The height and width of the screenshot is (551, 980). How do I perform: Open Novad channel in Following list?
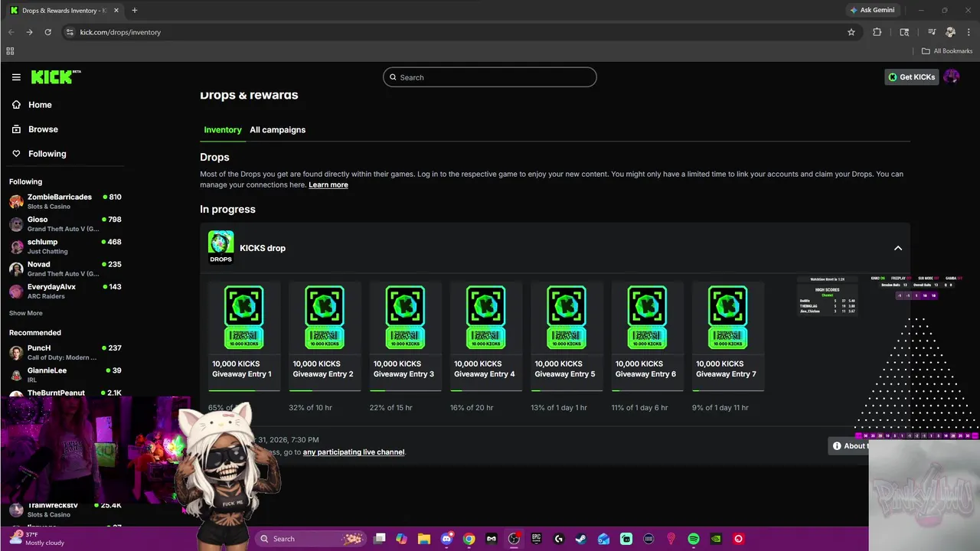(65, 269)
